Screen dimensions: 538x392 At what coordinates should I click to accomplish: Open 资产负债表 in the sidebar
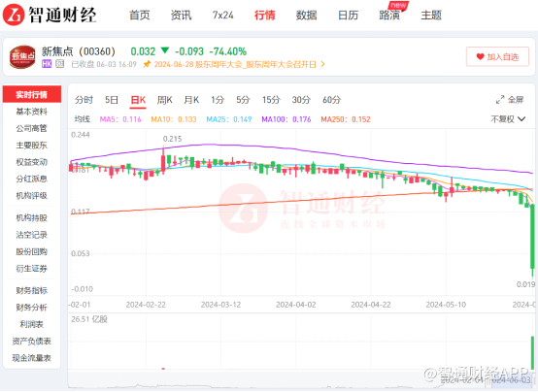click(x=32, y=341)
